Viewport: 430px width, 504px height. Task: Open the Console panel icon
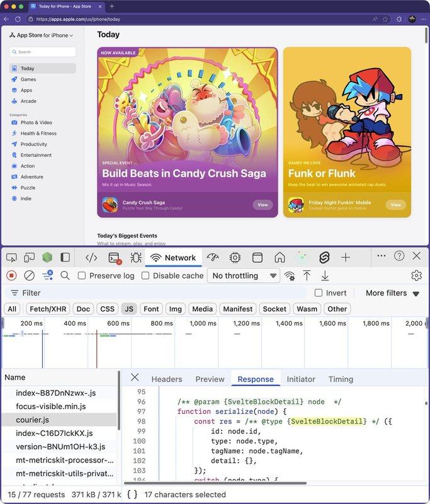point(114,257)
